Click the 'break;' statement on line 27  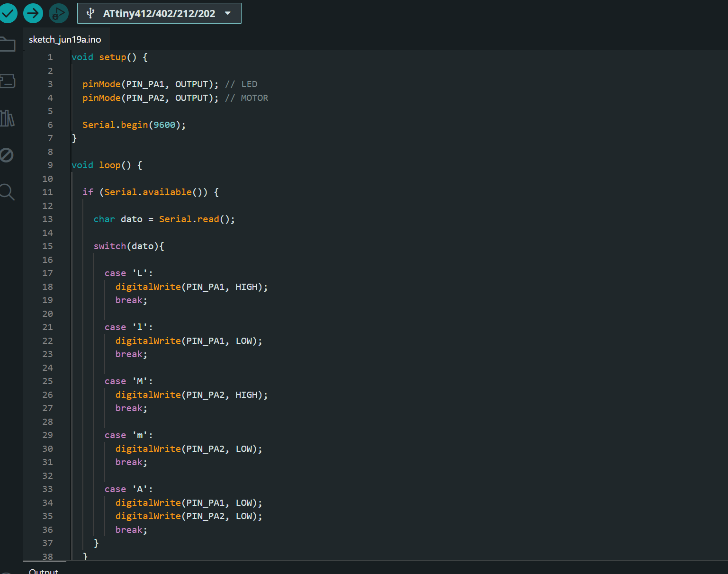pos(132,408)
